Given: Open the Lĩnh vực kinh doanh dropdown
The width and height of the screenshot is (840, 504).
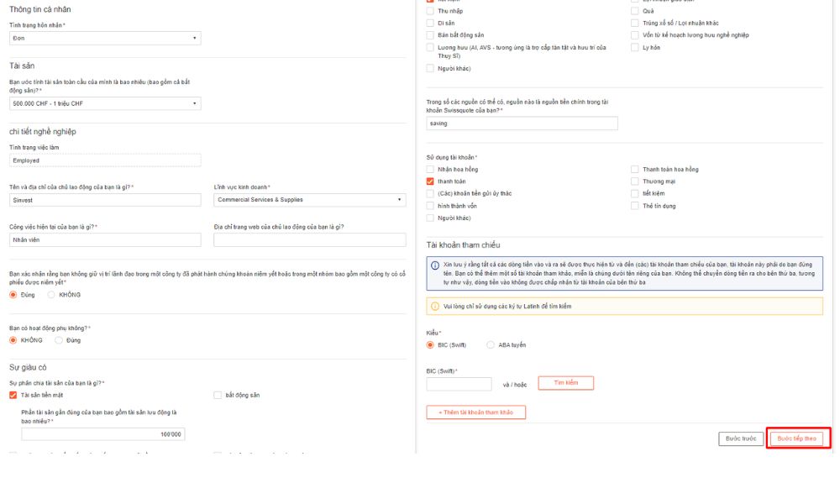Looking at the screenshot, I should click(x=309, y=200).
